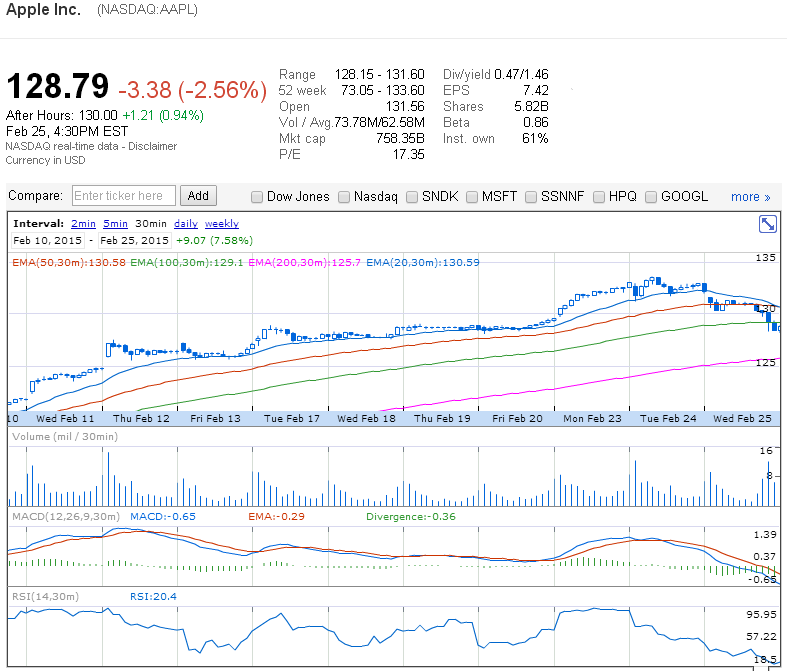Click the Fri Feb 13 timeline label
The width and height of the screenshot is (787, 671).
click(x=215, y=419)
